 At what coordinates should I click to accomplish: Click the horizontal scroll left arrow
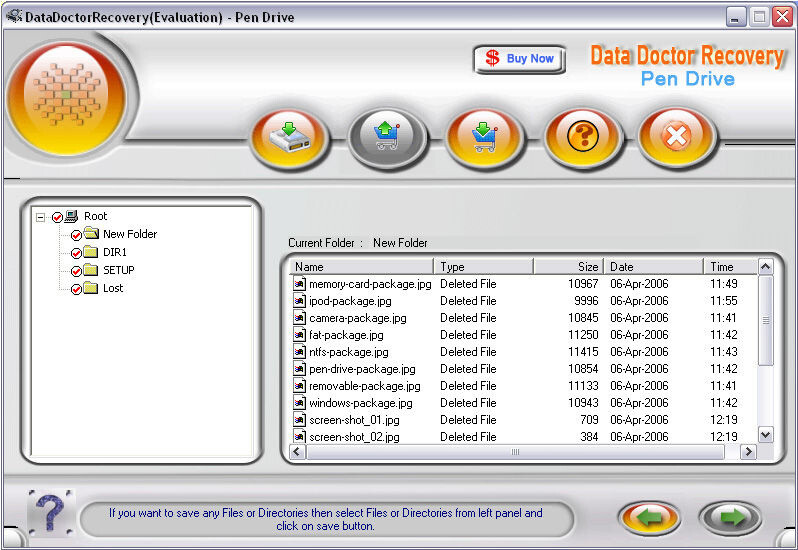(298, 452)
